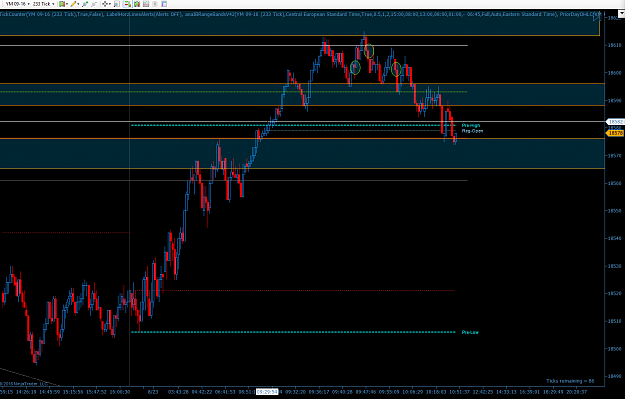Viewport: 625px width, 399px height.
Task: Click the 12:42:25 time axis label
Action: 483,392
